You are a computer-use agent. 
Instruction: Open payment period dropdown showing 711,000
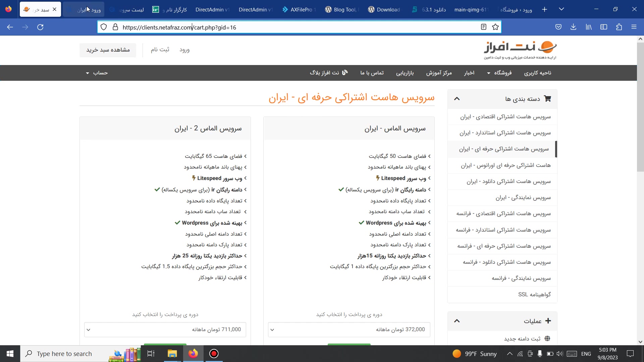pyautogui.click(x=165, y=329)
